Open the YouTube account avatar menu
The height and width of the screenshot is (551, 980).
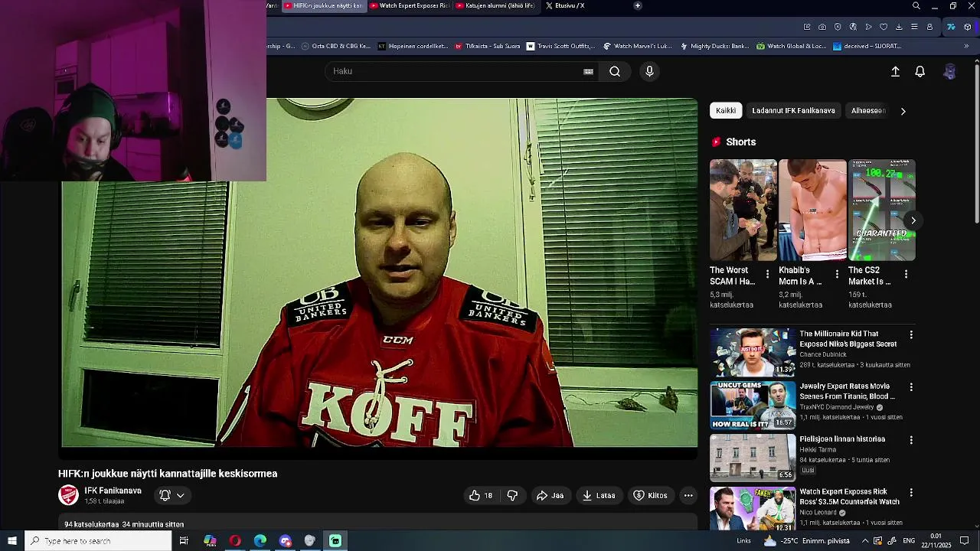coord(949,71)
